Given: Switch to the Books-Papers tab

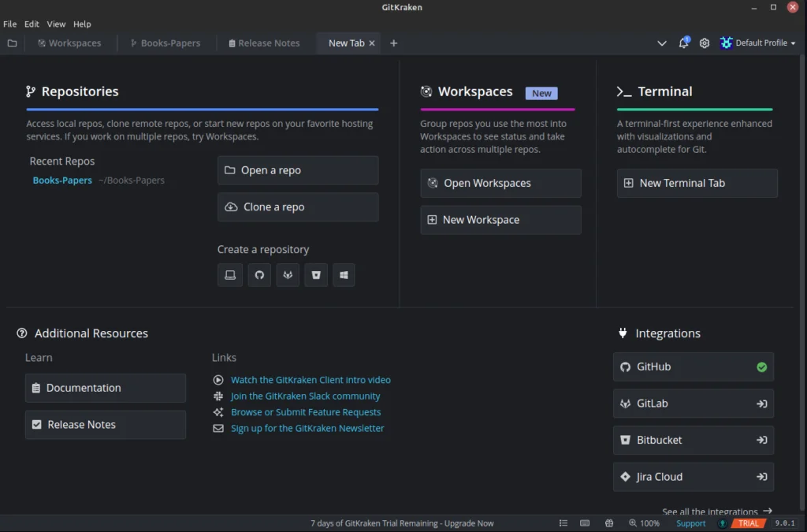Looking at the screenshot, I should 165,43.
